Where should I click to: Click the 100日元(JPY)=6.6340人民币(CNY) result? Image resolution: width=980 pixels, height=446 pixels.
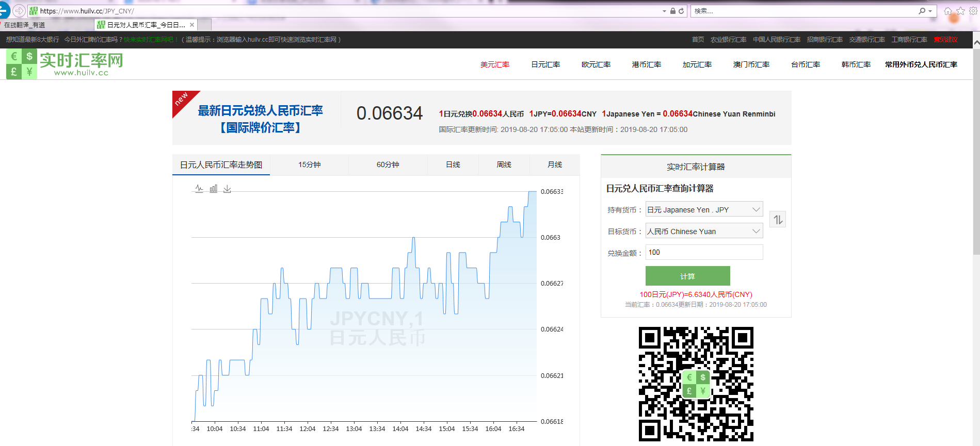click(696, 294)
